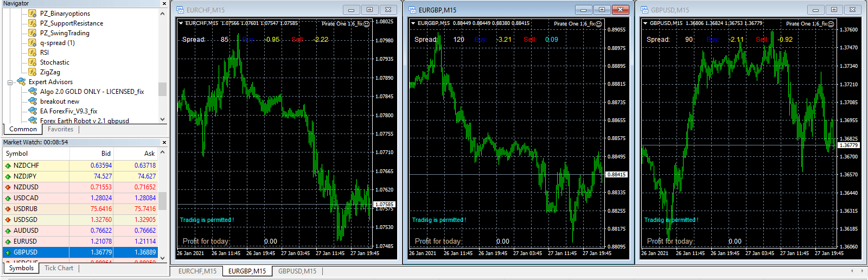Click the Symbol column header
Viewport: 868px width, 280px height.
(x=17, y=154)
